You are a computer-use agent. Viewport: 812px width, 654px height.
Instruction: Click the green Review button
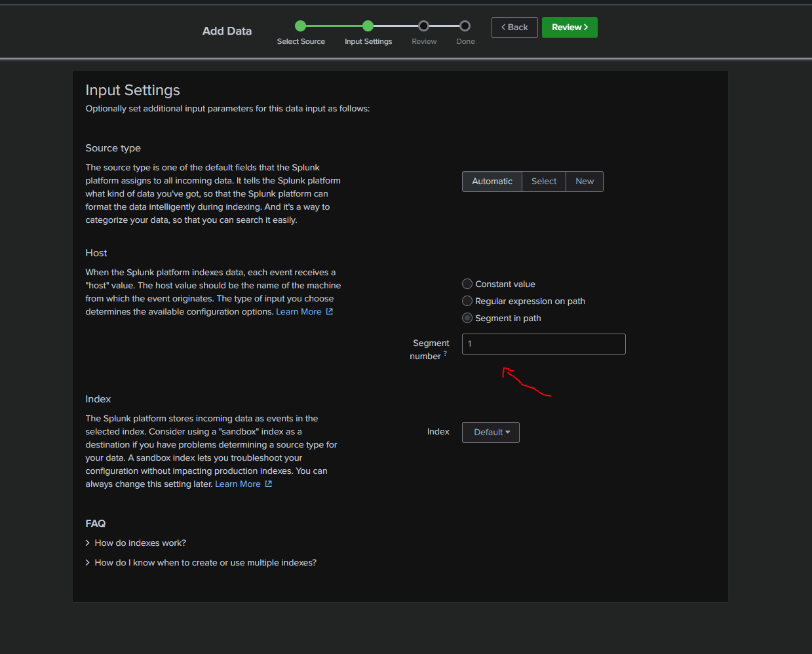coord(569,27)
